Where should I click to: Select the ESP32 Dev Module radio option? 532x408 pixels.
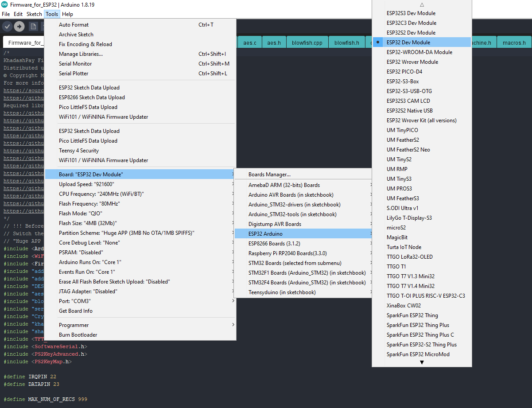tap(422, 43)
